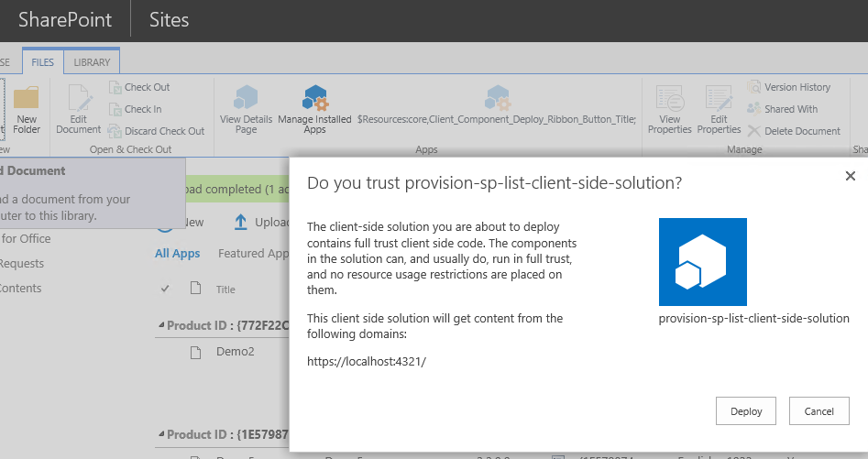
Task: Click the Client Component Deploy ribbon button
Action: click(497, 105)
